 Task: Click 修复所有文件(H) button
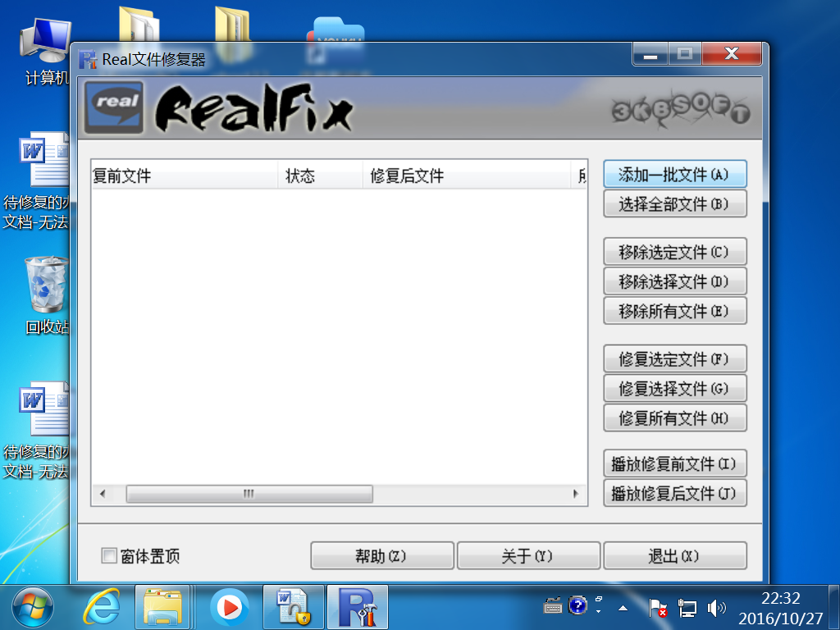click(x=675, y=418)
